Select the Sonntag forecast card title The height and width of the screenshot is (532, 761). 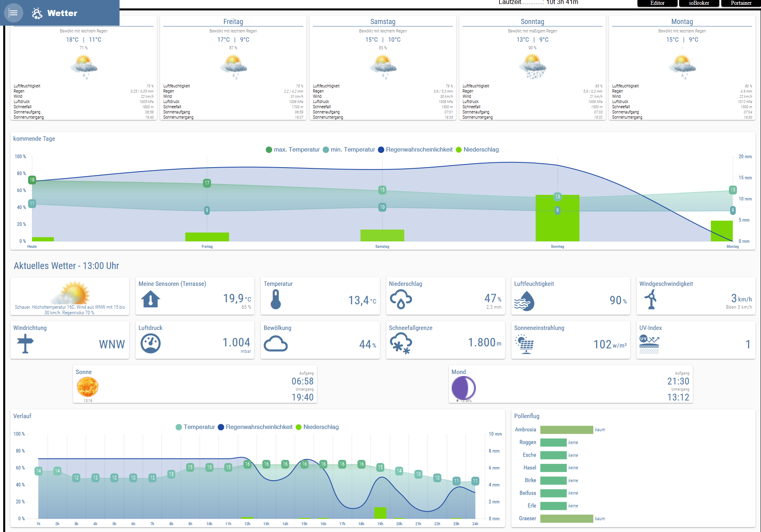click(x=532, y=22)
